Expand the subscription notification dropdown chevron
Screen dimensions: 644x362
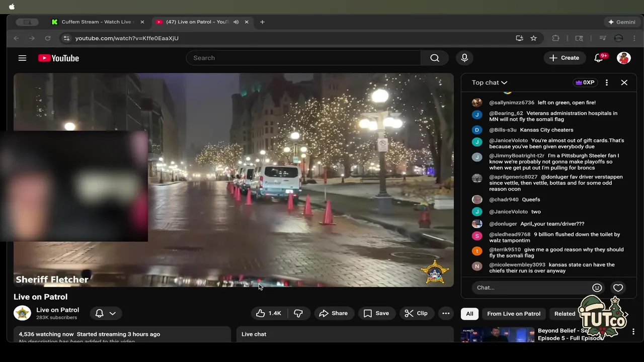[x=113, y=313]
